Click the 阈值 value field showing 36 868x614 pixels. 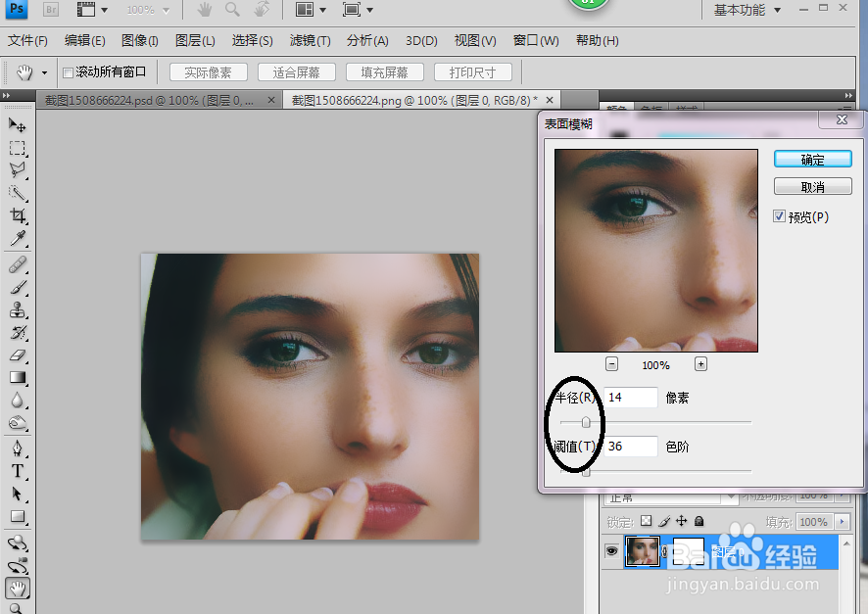click(x=631, y=447)
